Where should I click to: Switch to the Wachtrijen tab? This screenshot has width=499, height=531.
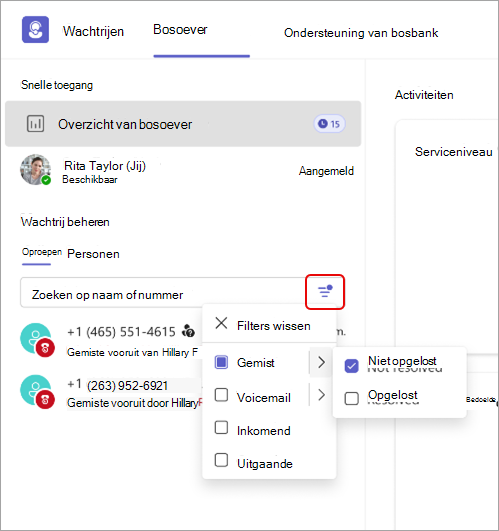(93, 31)
